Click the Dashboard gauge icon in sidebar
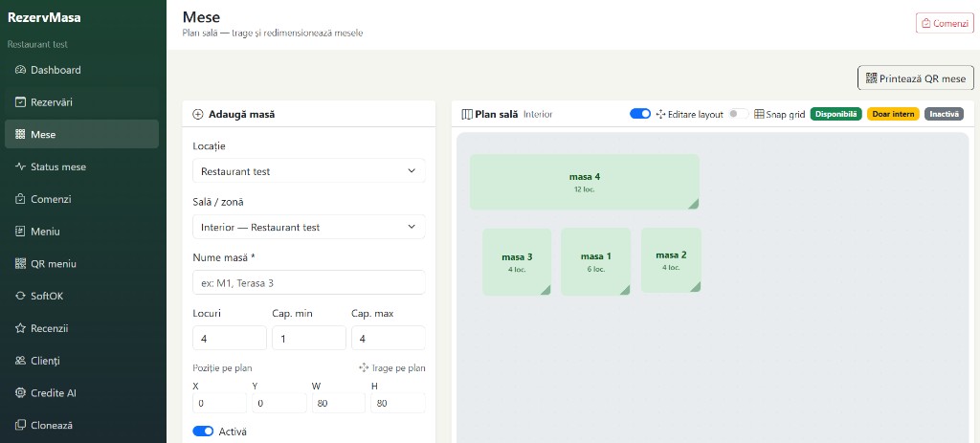The height and width of the screenshot is (443, 980). [20, 70]
